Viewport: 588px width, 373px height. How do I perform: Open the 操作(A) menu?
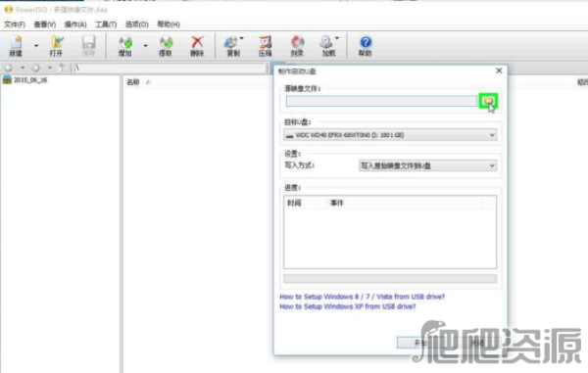pos(75,24)
